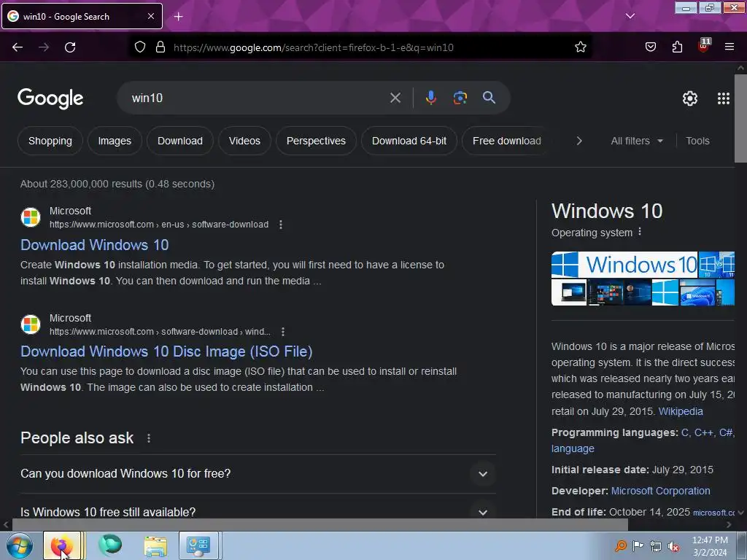This screenshot has width=747, height=560.
Task: Reload the current page
Action: tap(70, 47)
